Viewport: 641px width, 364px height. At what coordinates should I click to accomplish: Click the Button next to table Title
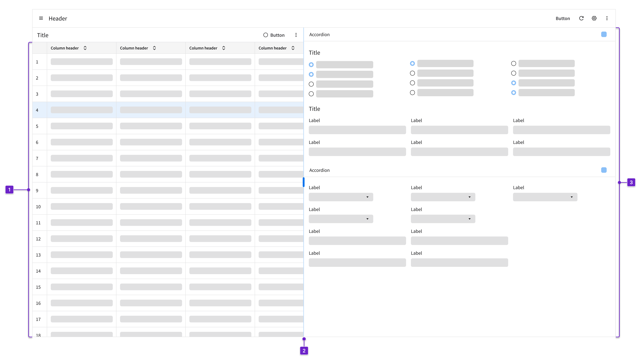pyautogui.click(x=274, y=35)
